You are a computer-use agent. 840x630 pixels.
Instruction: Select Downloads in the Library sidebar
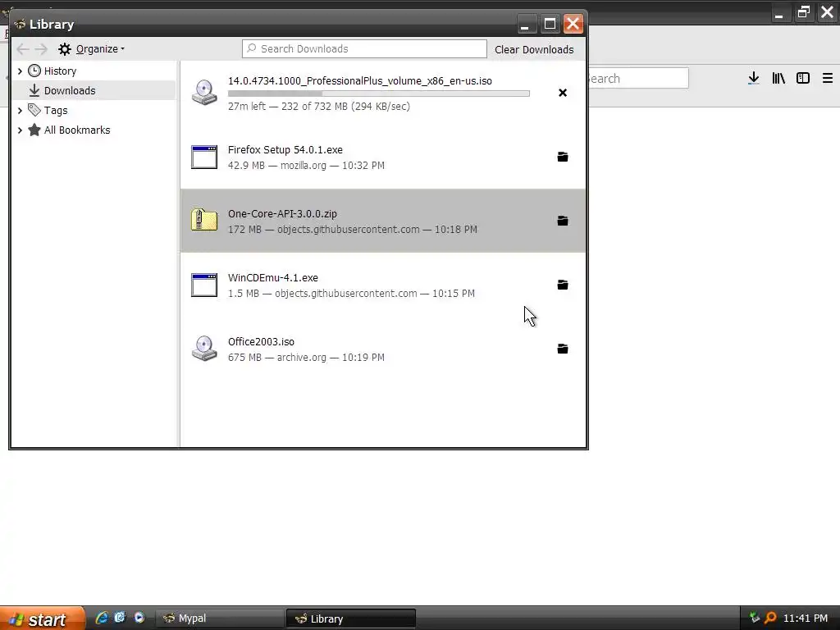[x=94, y=90]
